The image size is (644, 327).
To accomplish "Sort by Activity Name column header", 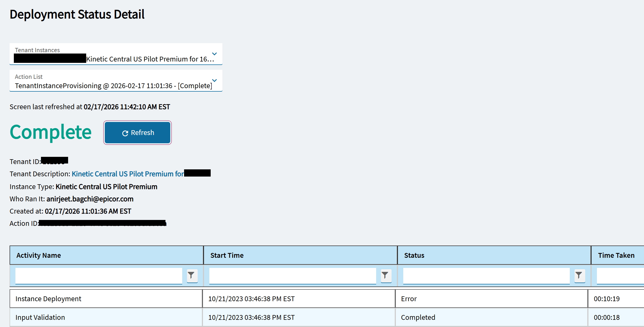I will (39, 255).
